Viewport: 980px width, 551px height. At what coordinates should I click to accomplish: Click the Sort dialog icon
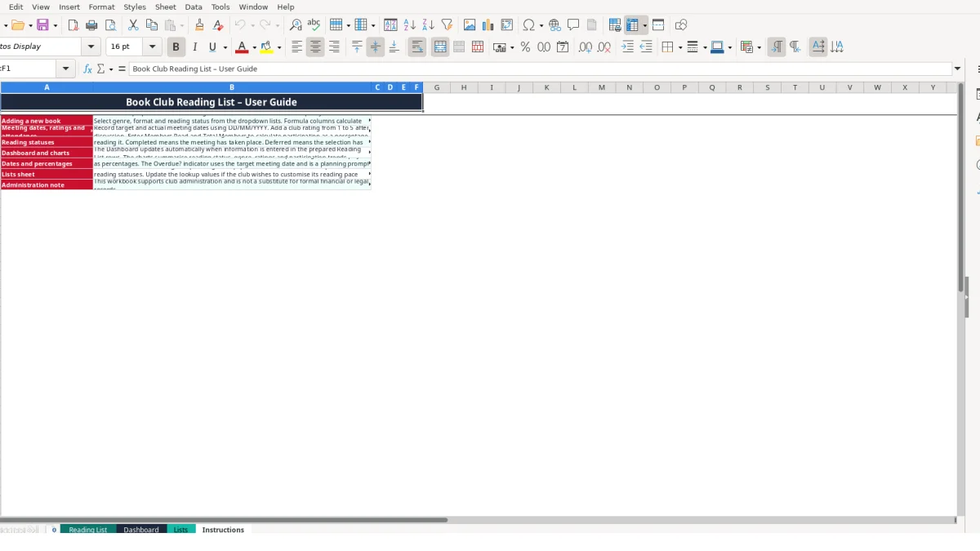click(390, 25)
